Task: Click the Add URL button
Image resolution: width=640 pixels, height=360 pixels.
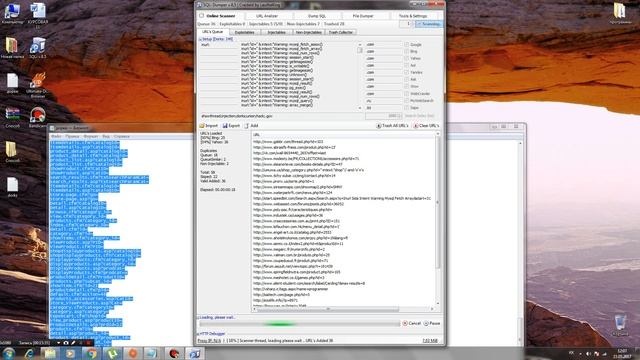Action: (x=251, y=126)
